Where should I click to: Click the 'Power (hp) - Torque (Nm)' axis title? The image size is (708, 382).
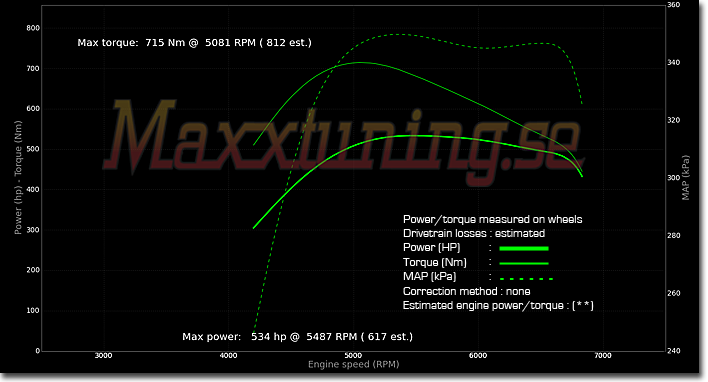coord(18,177)
